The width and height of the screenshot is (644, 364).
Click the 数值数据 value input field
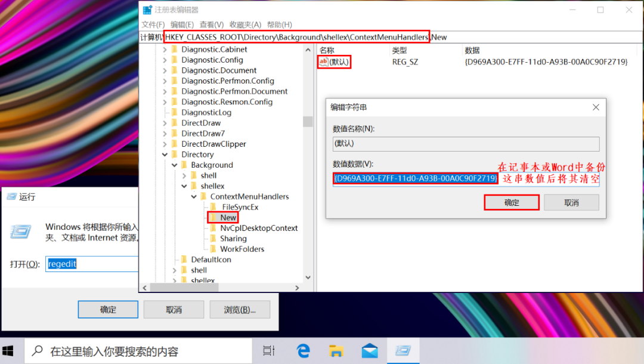coord(466,179)
